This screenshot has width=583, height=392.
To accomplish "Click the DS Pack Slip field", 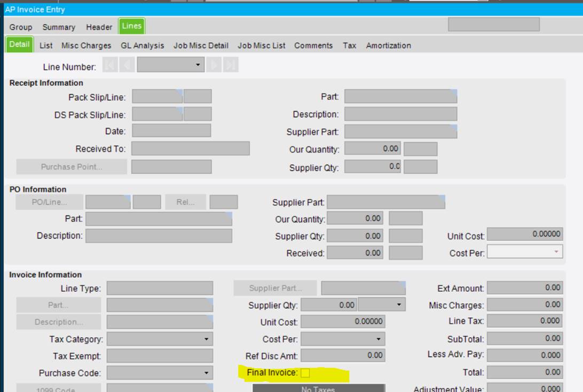I will (157, 114).
